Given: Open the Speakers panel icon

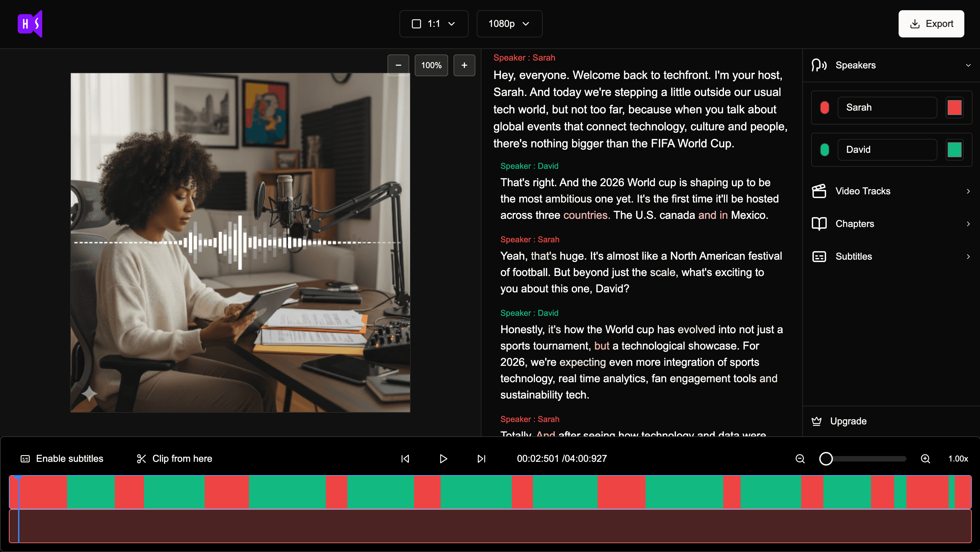Looking at the screenshot, I should (x=819, y=65).
